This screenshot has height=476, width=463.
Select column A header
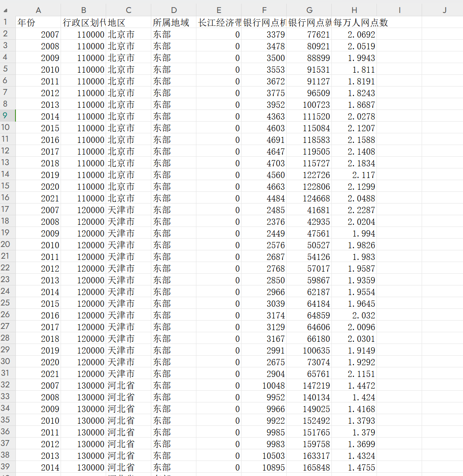tap(38, 10)
